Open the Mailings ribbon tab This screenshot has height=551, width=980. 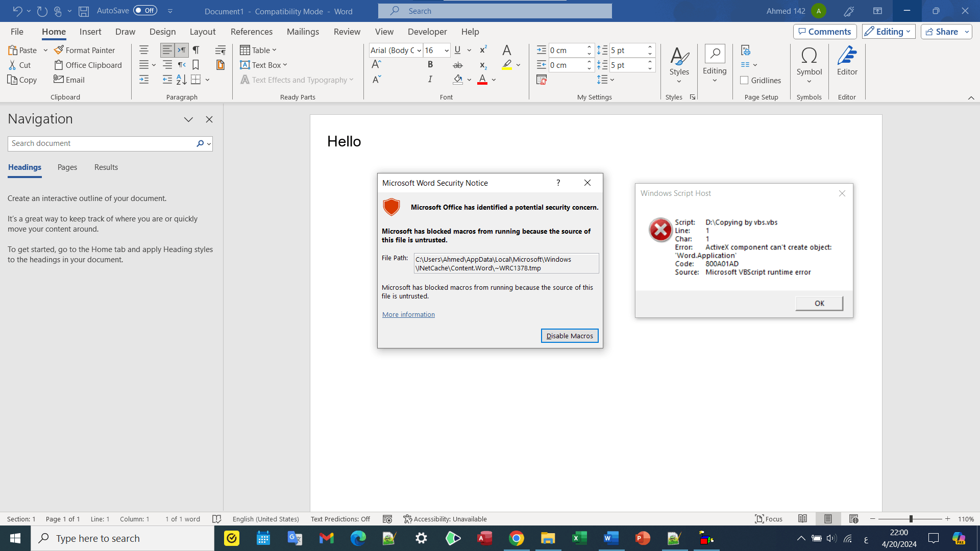303,32
